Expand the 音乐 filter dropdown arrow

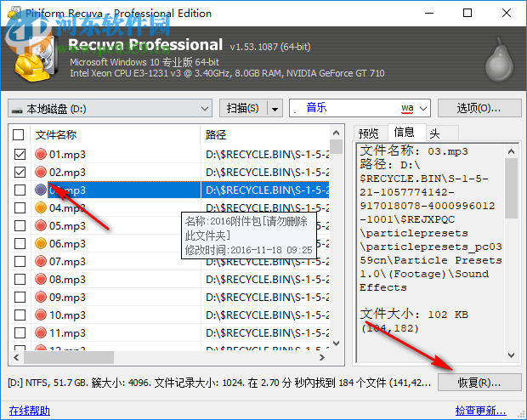pos(423,108)
